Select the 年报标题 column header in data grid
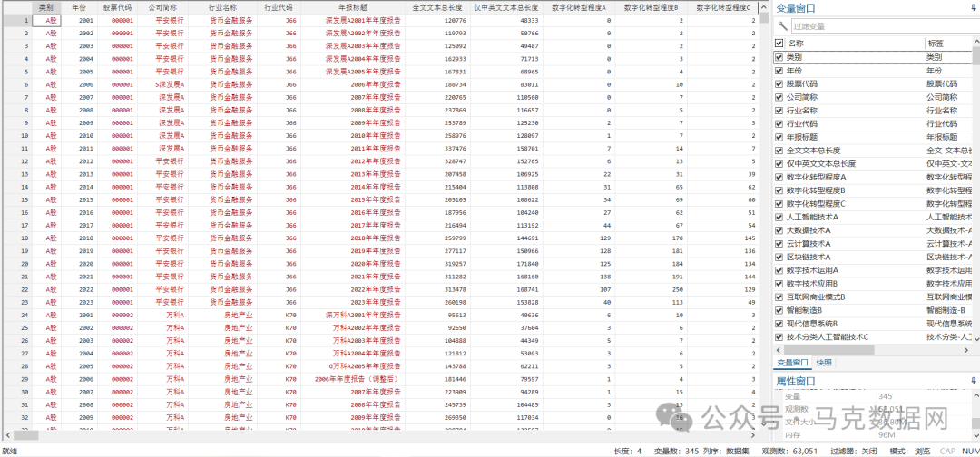980x457 pixels. click(x=352, y=8)
